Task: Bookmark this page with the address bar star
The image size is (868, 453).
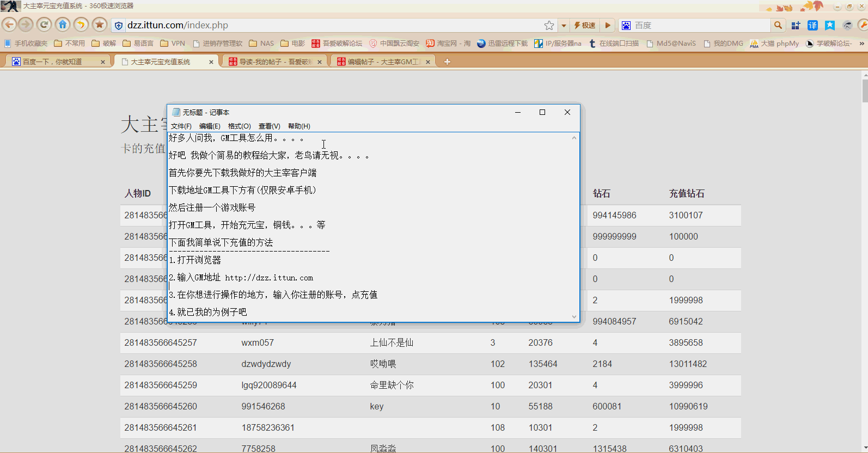Action: tap(549, 26)
